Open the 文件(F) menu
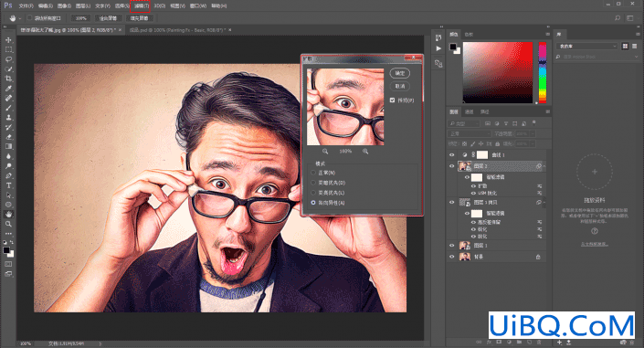Image resolution: width=644 pixels, height=348 pixels. (x=26, y=5)
